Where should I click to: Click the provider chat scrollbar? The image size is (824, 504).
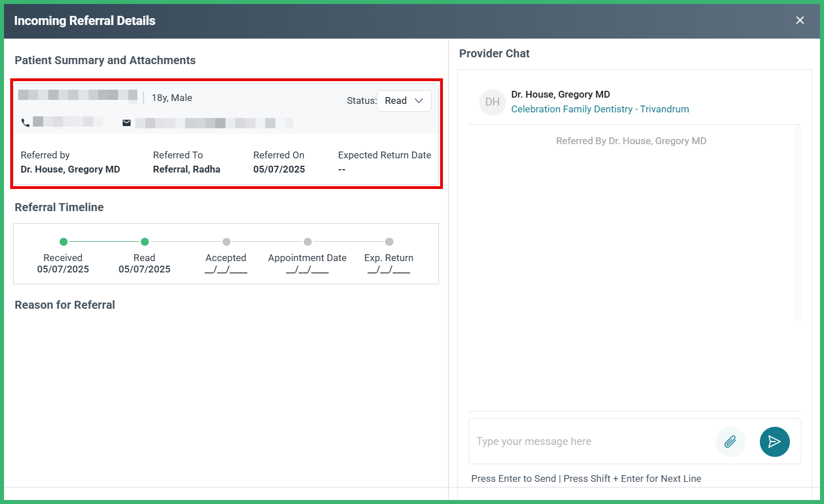pyautogui.click(x=798, y=223)
